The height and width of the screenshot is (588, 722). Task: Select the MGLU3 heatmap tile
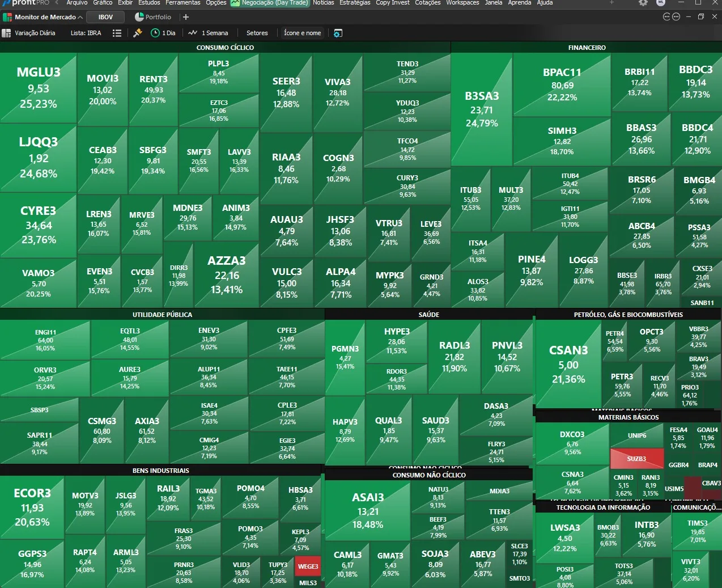coord(39,88)
